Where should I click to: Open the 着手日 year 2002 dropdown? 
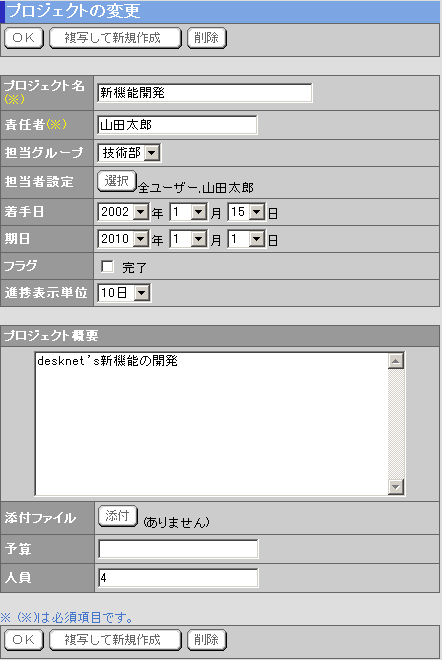(x=123, y=212)
